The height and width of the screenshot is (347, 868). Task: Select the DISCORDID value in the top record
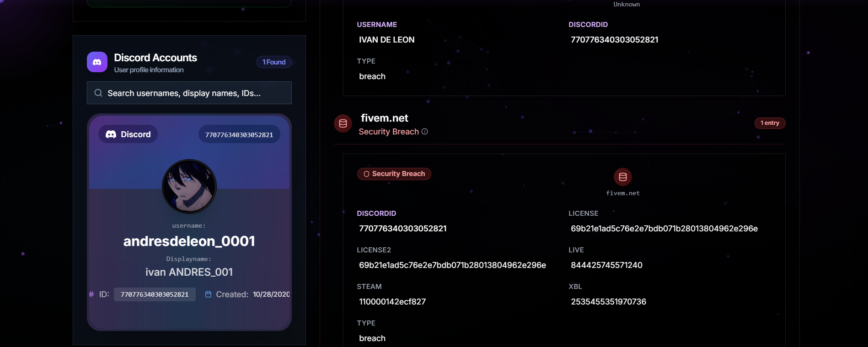(x=615, y=40)
